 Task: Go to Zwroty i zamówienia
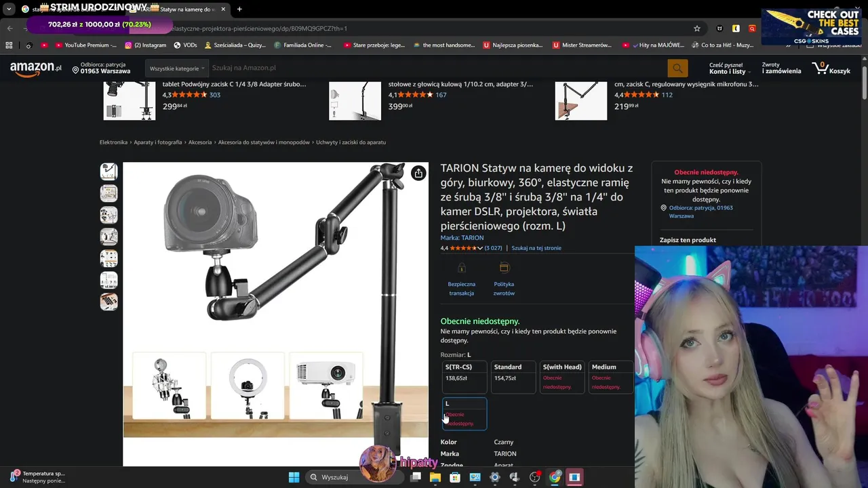(781, 68)
